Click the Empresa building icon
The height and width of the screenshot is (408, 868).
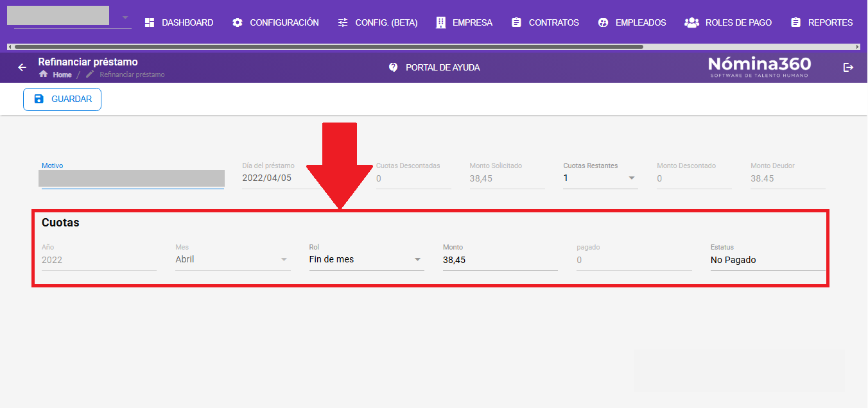click(440, 22)
